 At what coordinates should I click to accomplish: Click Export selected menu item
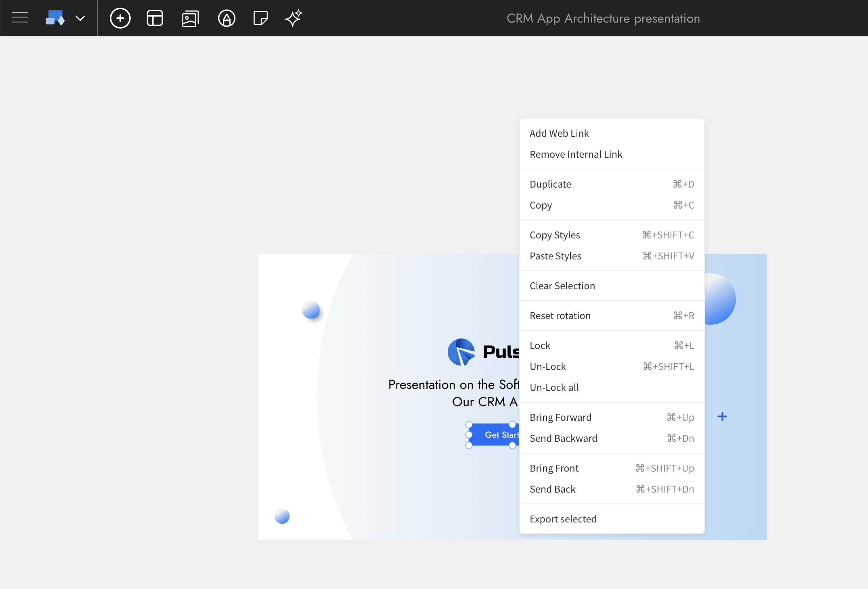(563, 519)
